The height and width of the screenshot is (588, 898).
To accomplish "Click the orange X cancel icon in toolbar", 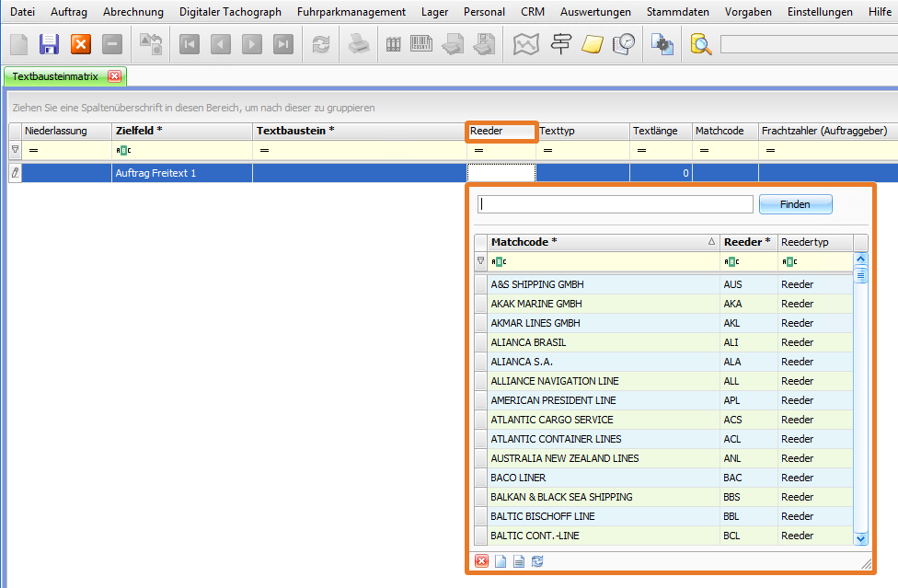I will [x=81, y=44].
